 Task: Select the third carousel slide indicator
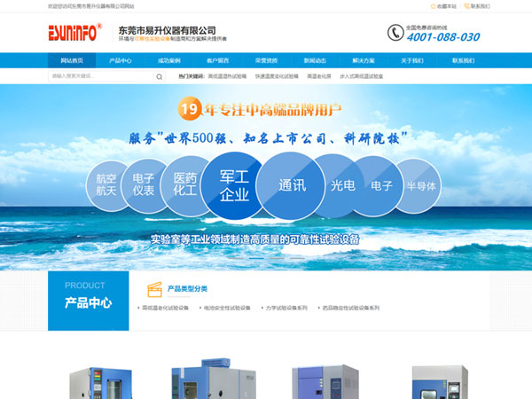tap(277, 259)
